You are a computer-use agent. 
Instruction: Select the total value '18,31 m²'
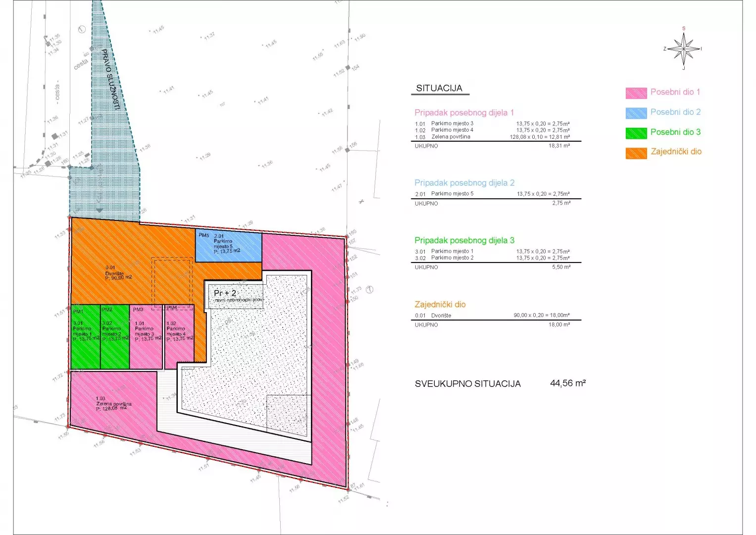(x=559, y=146)
